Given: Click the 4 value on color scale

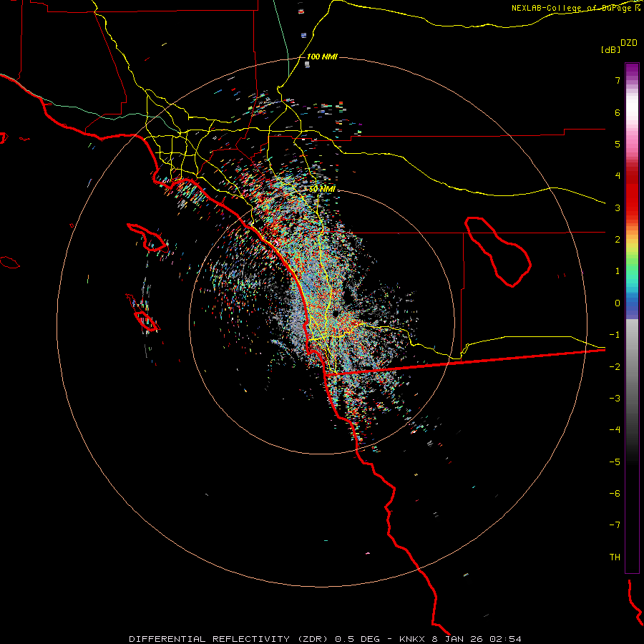Looking at the screenshot, I should point(618,176).
